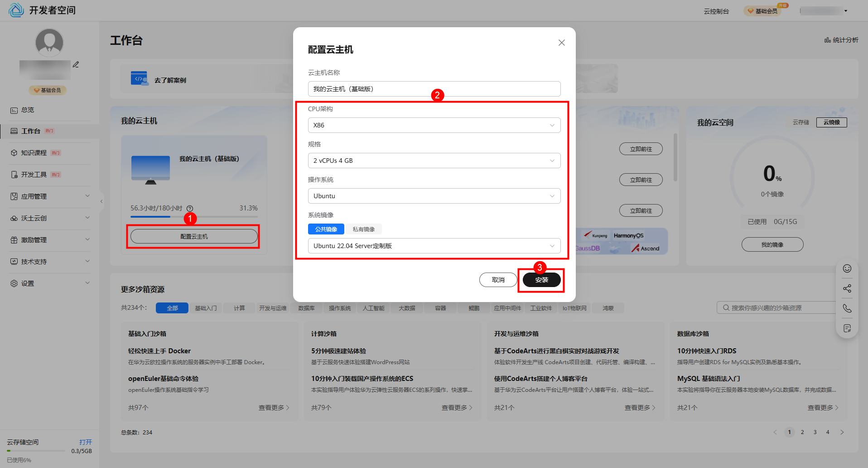Screen dimensions: 868x468
Task: Open the Ubuntu 22.04 Server image dropdown
Action: coord(434,246)
